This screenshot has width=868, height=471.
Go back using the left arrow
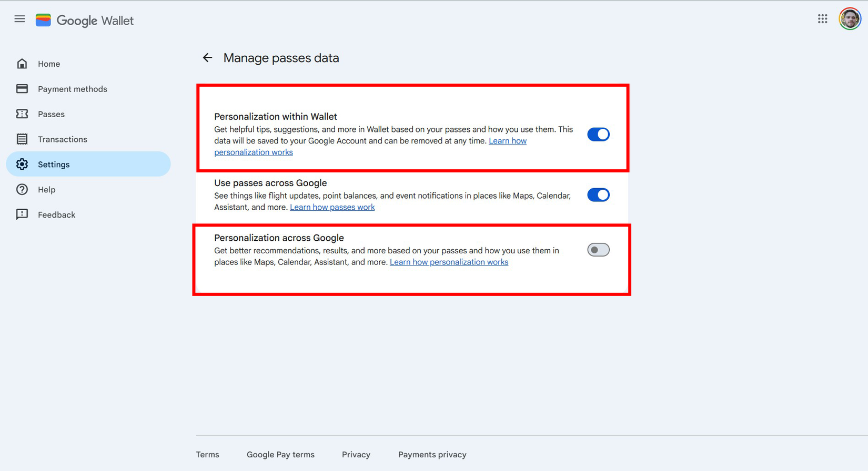click(208, 58)
